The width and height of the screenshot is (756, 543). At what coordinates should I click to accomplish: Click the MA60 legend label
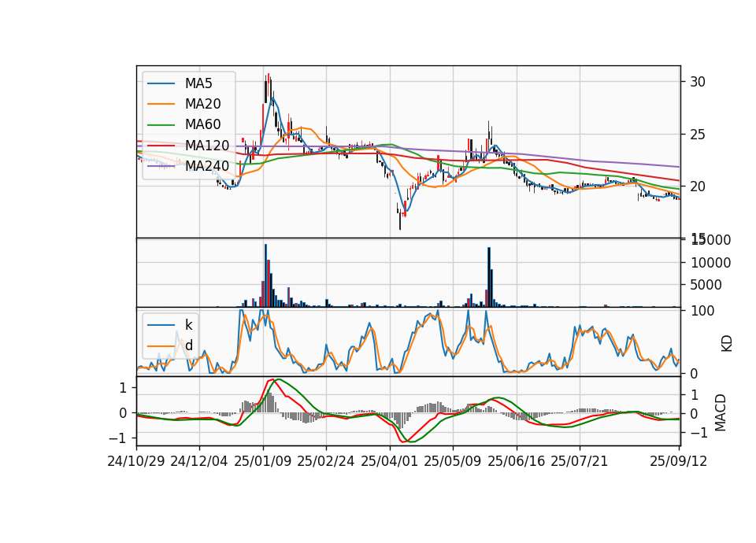pos(203,124)
